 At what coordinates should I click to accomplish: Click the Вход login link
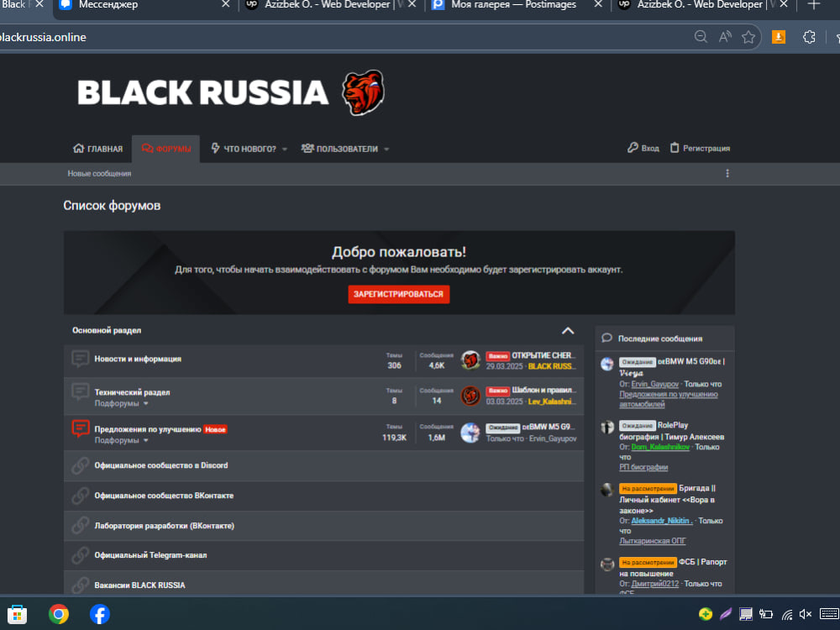pyautogui.click(x=643, y=149)
